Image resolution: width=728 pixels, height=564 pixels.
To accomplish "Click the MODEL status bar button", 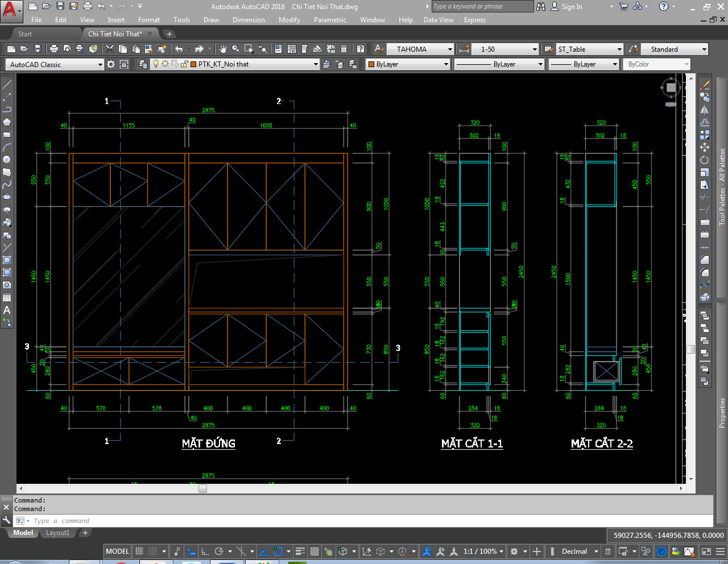I will pyautogui.click(x=117, y=551).
